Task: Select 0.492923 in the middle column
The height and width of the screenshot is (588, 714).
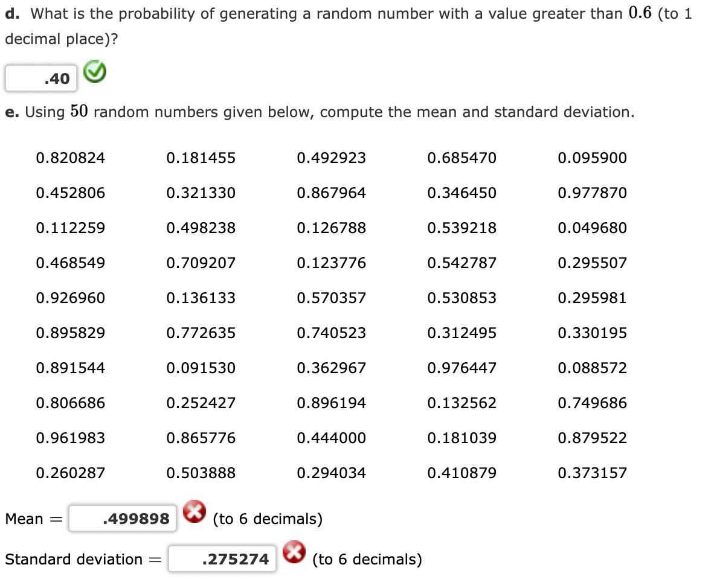Action: coord(332,158)
